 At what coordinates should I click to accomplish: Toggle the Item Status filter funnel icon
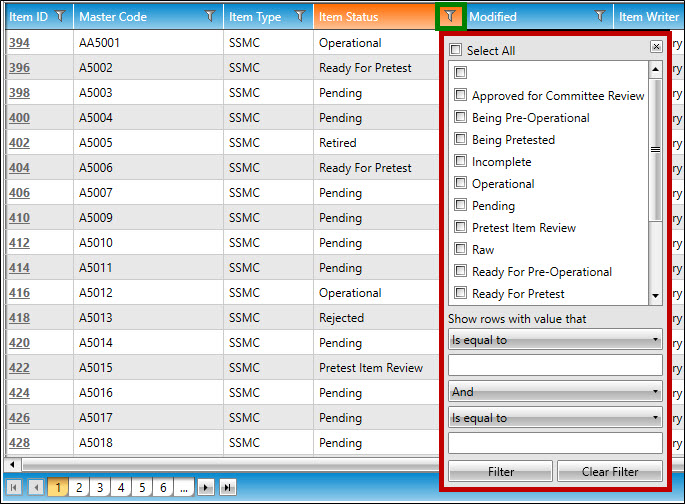[451, 16]
